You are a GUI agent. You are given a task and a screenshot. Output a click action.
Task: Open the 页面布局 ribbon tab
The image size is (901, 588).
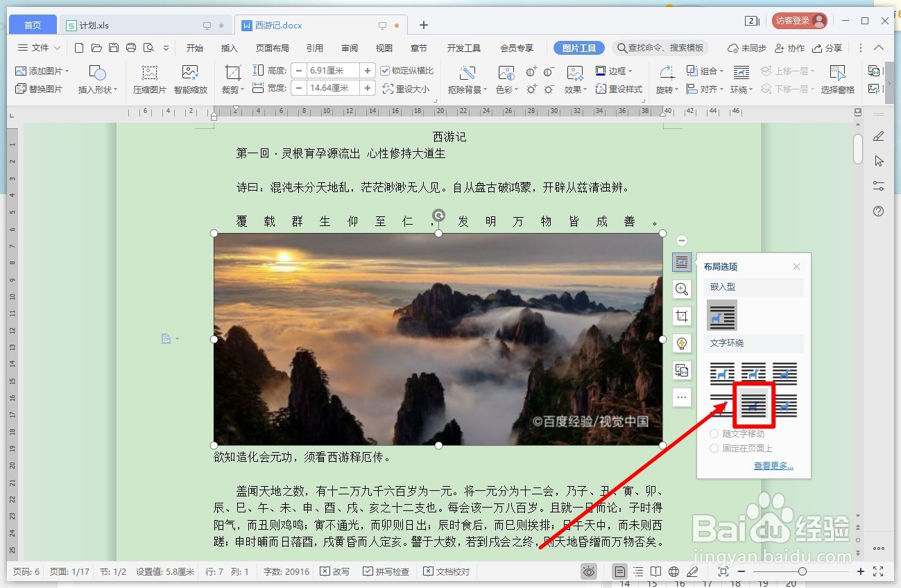coord(273,48)
